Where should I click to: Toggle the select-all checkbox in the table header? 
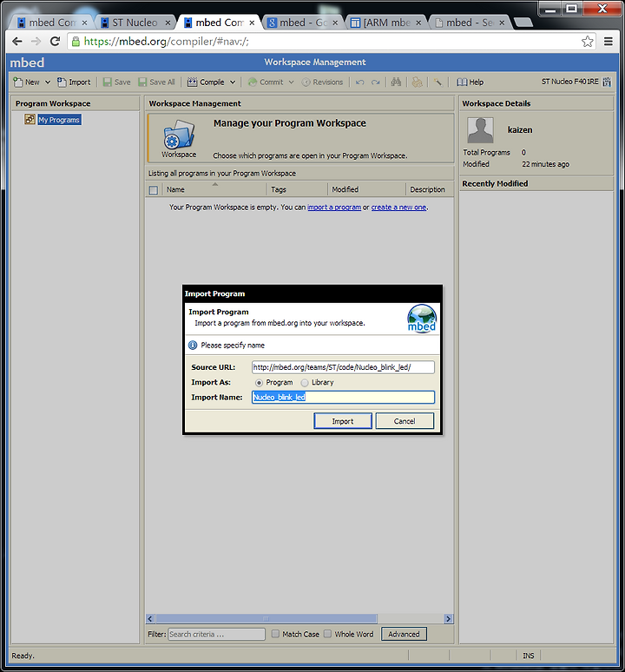[x=154, y=190]
